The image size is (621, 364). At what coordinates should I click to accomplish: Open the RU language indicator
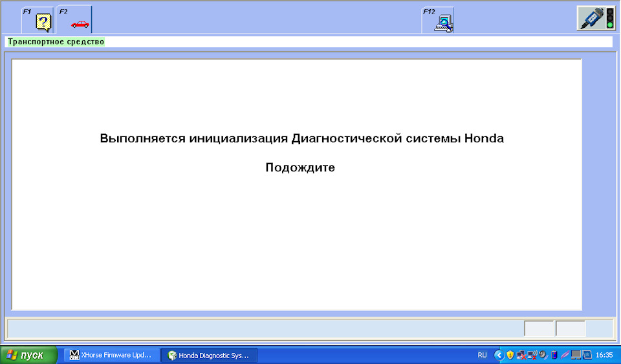[x=482, y=355]
